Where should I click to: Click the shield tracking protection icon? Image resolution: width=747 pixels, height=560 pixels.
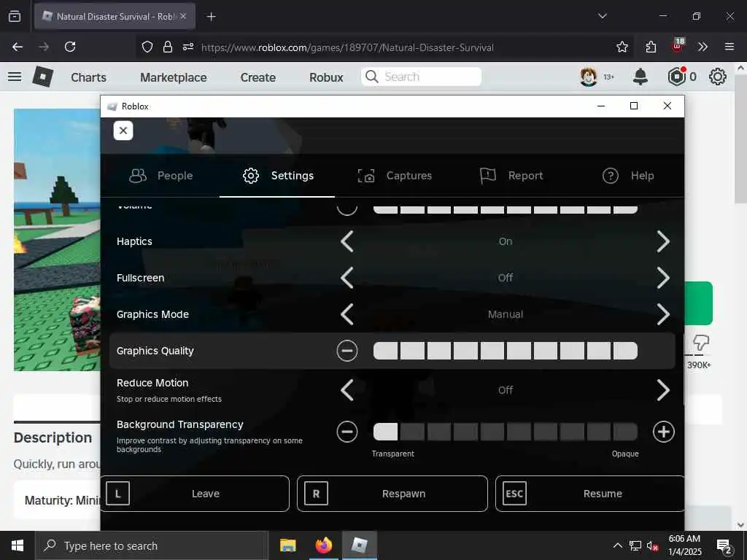pos(147,47)
